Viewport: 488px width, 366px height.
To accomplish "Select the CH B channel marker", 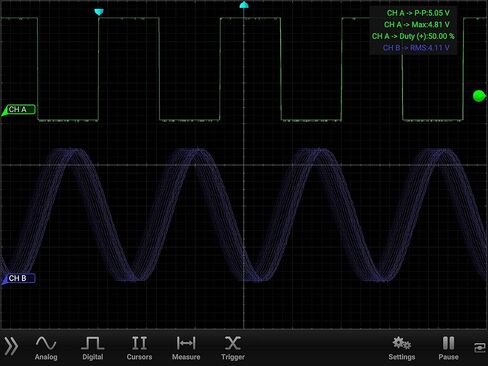I will coord(18,279).
